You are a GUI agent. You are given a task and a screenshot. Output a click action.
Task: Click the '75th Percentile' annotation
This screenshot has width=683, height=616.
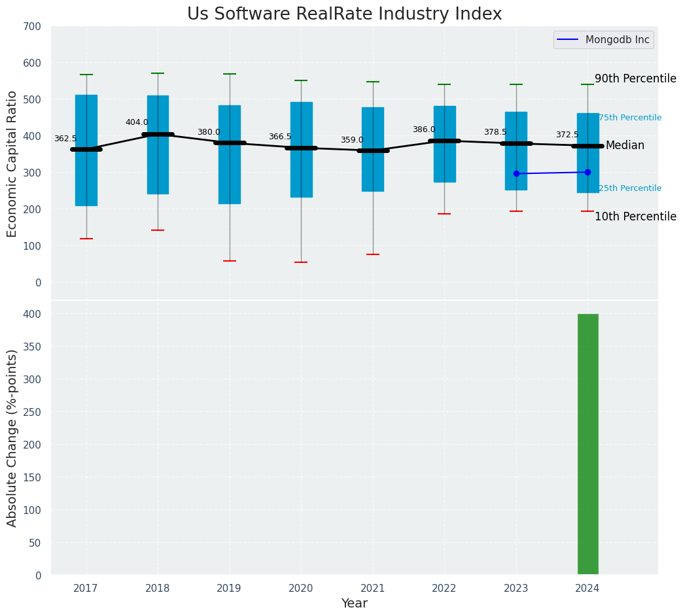(x=630, y=118)
